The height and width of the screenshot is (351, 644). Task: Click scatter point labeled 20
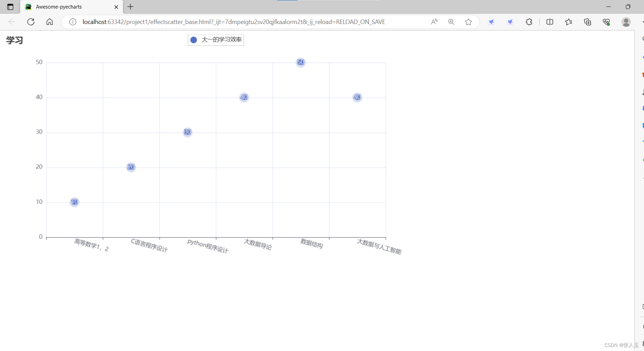(x=131, y=167)
